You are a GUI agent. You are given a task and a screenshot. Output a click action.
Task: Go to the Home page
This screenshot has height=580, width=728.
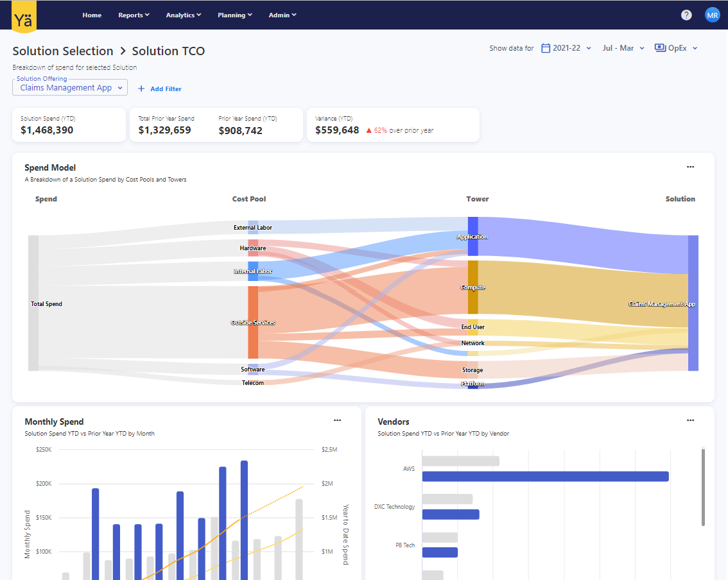(92, 15)
